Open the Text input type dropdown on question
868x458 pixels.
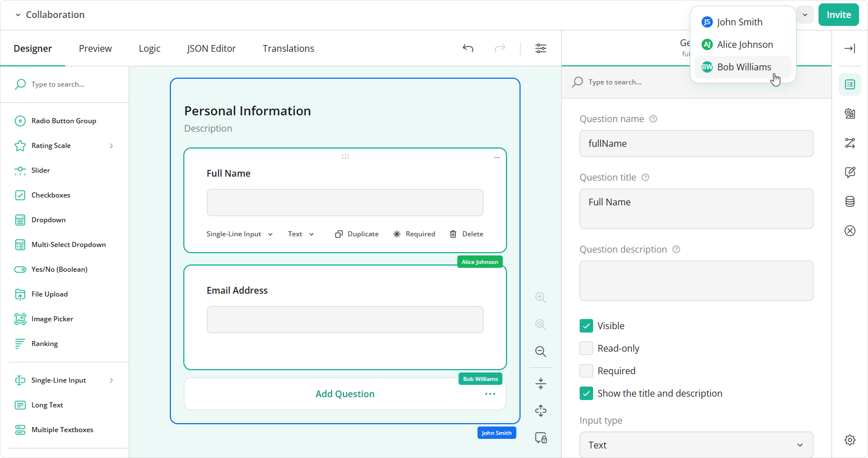pos(301,234)
